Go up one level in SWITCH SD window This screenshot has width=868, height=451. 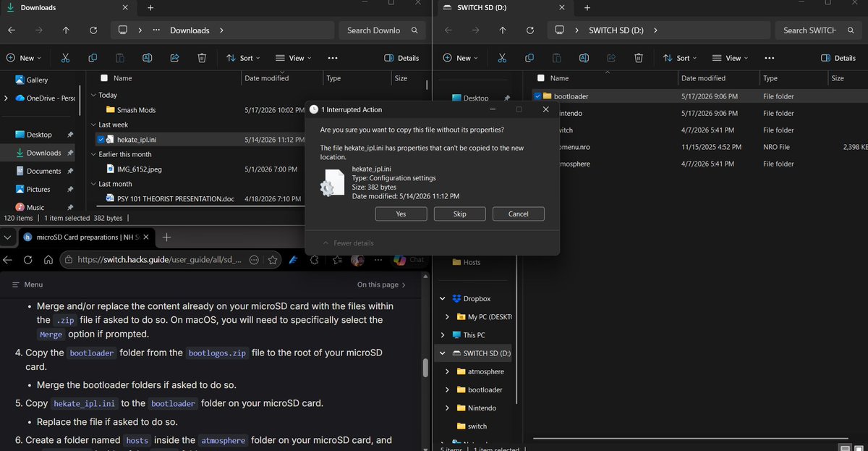point(503,30)
